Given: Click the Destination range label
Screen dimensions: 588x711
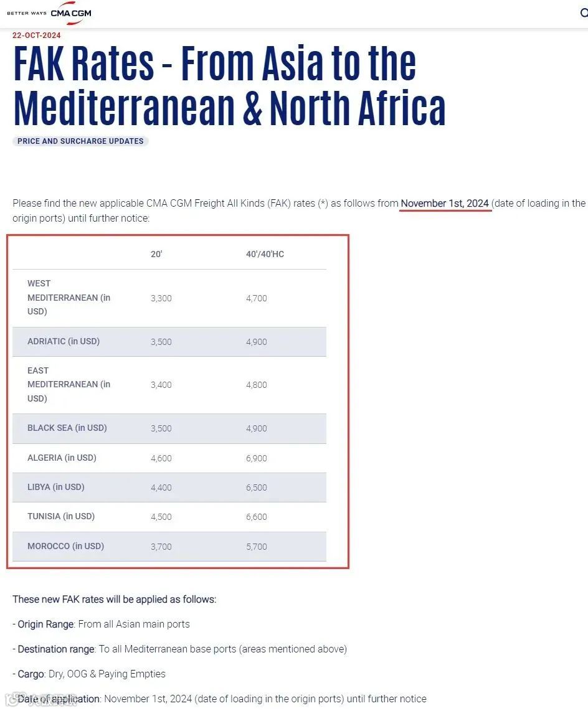Looking at the screenshot, I should pos(56,649).
